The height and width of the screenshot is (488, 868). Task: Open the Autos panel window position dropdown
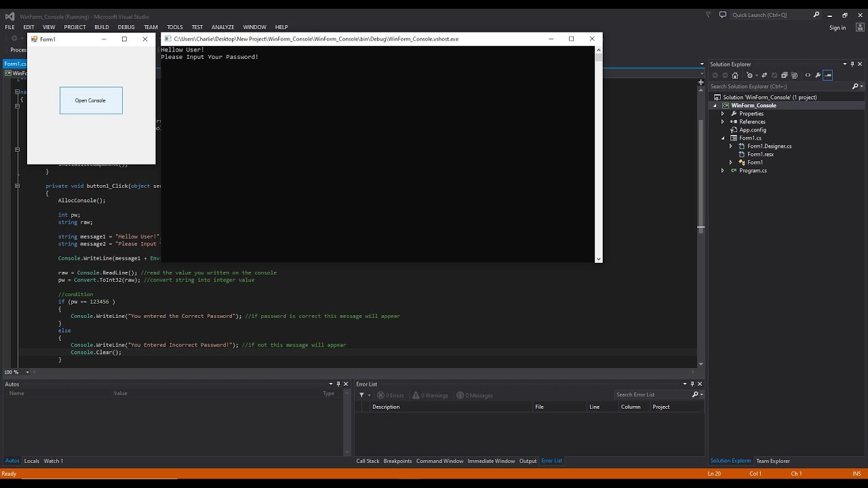pyautogui.click(x=331, y=384)
